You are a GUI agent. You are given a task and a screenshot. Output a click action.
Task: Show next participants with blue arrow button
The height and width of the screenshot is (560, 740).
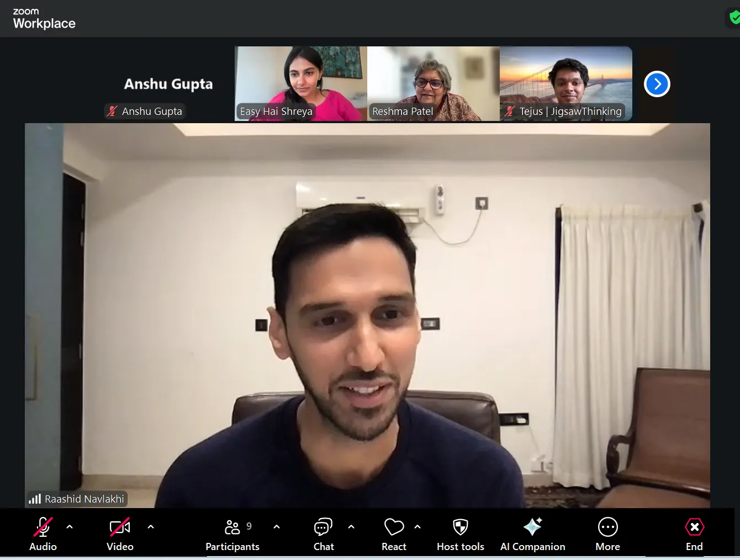[657, 84]
